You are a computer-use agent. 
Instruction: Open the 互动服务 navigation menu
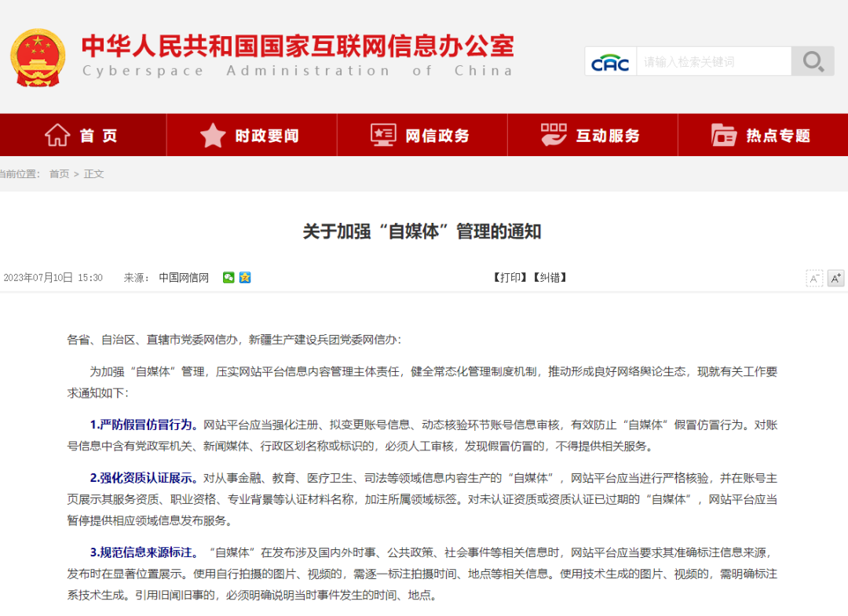coord(593,135)
